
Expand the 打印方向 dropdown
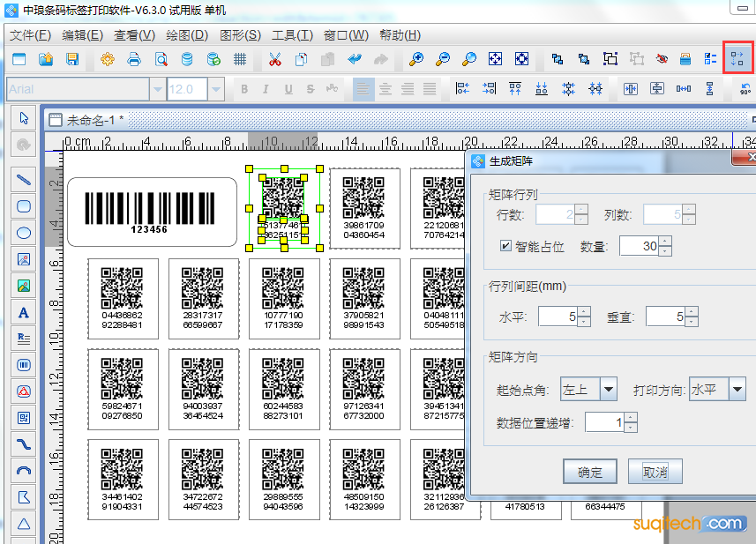(x=737, y=389)
